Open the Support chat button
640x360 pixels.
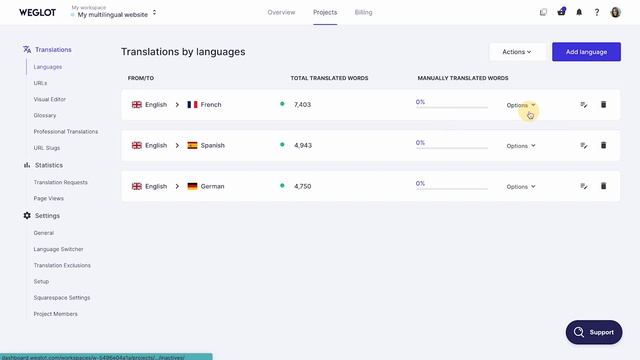[x=594, y=332]
